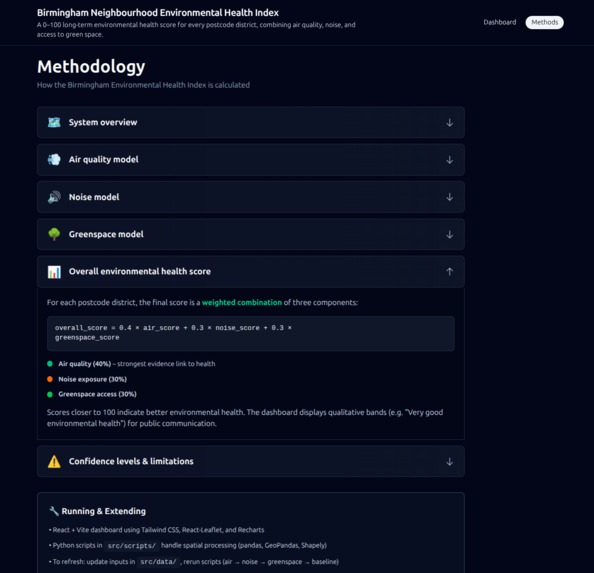Click the 'Methodology' page heading
The image size is (594, 573).
pyautogui.click(x=91, y=67)
